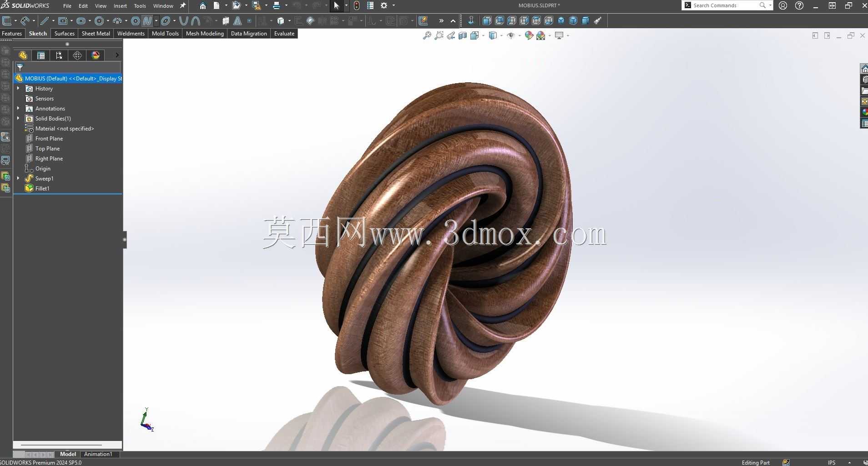Screen dimensions: 868x466
Task: Expand the Solid Bodies(1) folder
Action: point(18,118)
